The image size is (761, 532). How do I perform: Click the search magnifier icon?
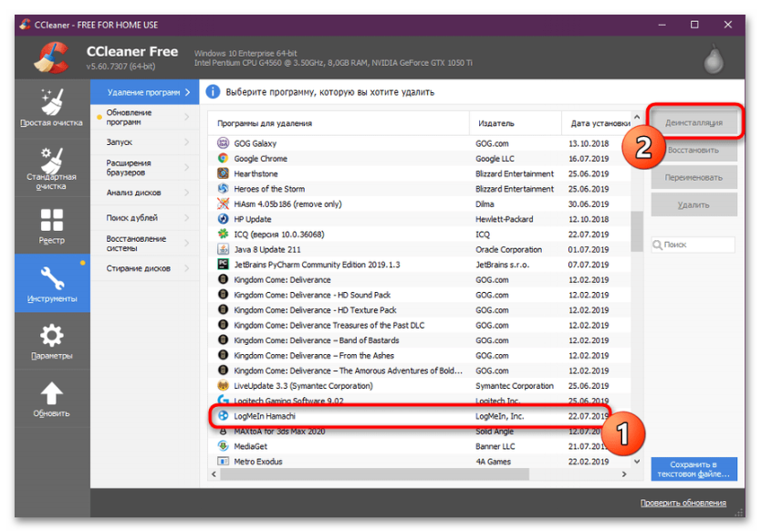click(x=657, y=245)
